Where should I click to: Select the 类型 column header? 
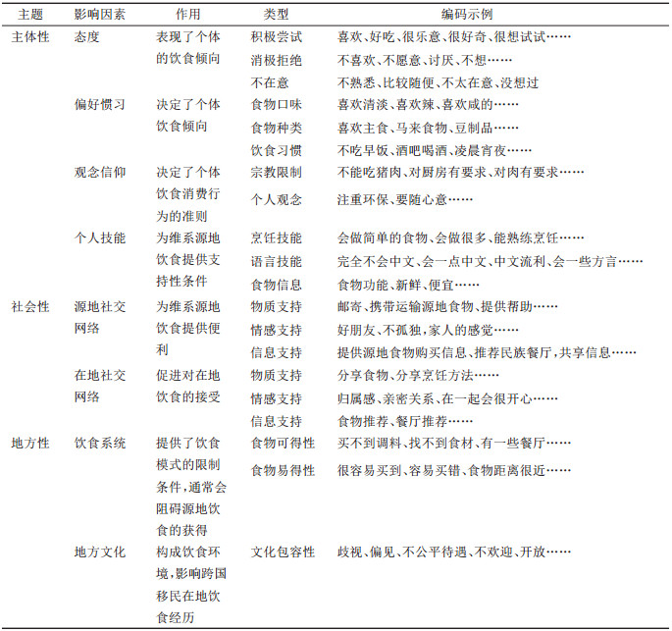tap(276, 17)
